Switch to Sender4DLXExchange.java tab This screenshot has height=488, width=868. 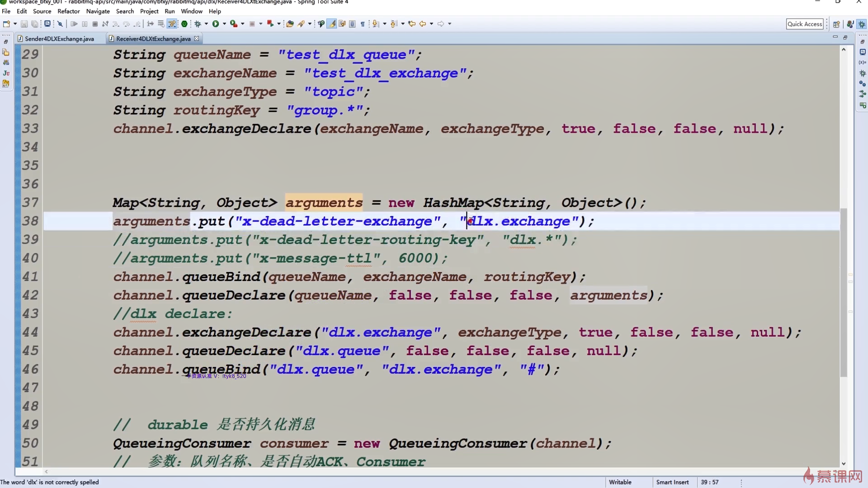pyautogui.click(x=59, y=39)
